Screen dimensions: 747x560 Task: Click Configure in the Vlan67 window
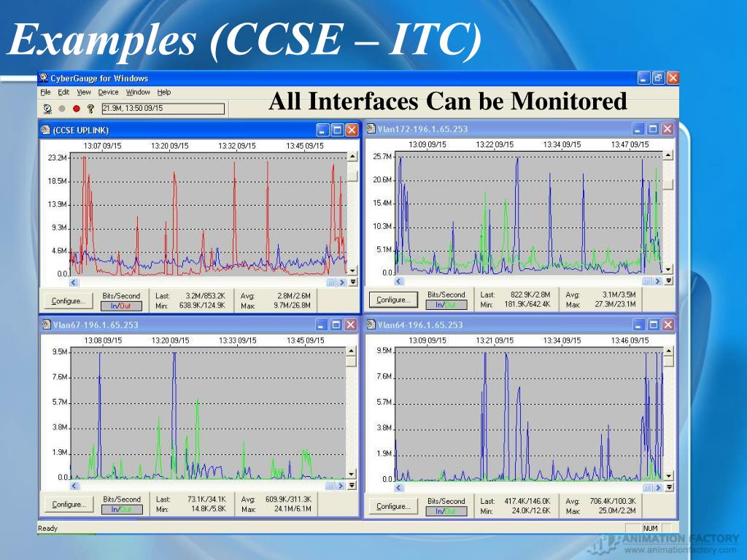coord(69,505)
